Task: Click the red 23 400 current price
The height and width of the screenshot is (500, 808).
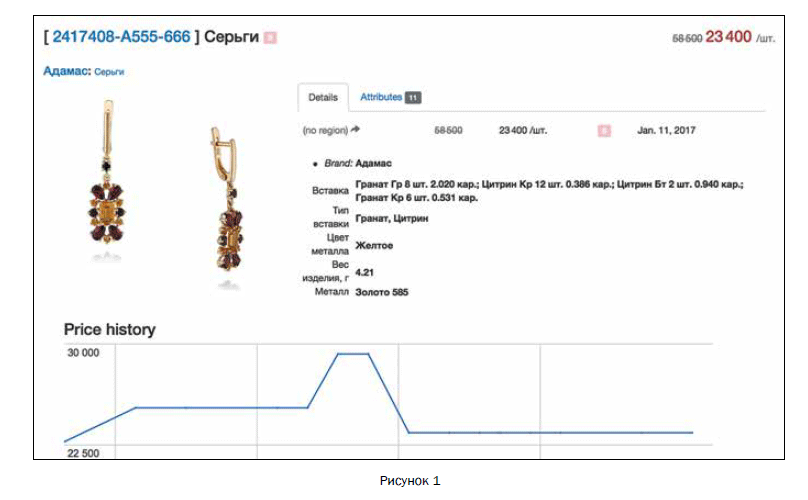Action: pyautogui.click(x=728, y=37)
